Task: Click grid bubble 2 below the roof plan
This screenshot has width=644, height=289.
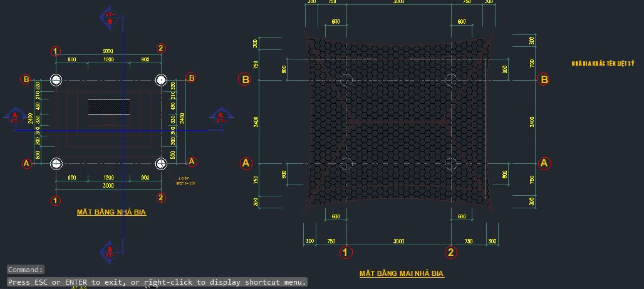Action: coord(451,252)
